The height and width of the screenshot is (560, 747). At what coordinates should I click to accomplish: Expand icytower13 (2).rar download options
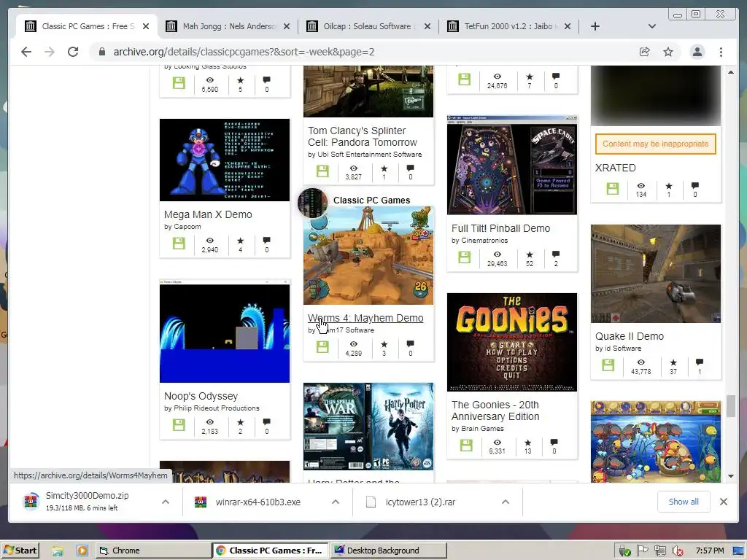(506, 502)
